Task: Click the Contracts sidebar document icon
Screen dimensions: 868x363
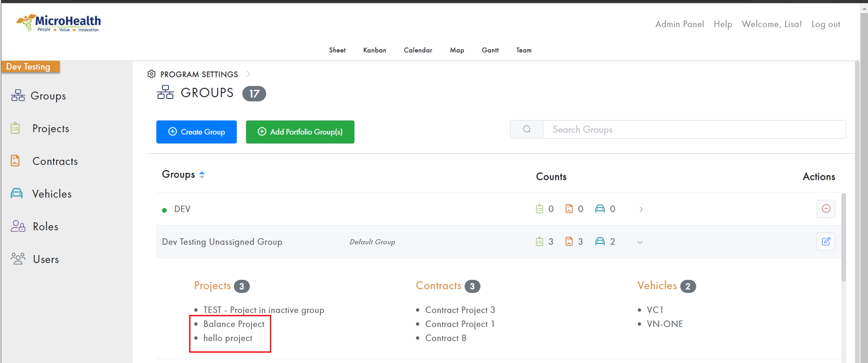Action: pos(15,161)
